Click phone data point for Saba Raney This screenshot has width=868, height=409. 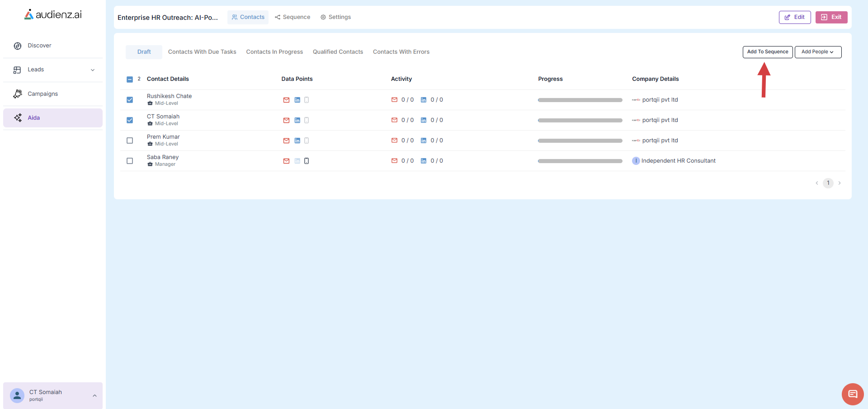(307, 161)
